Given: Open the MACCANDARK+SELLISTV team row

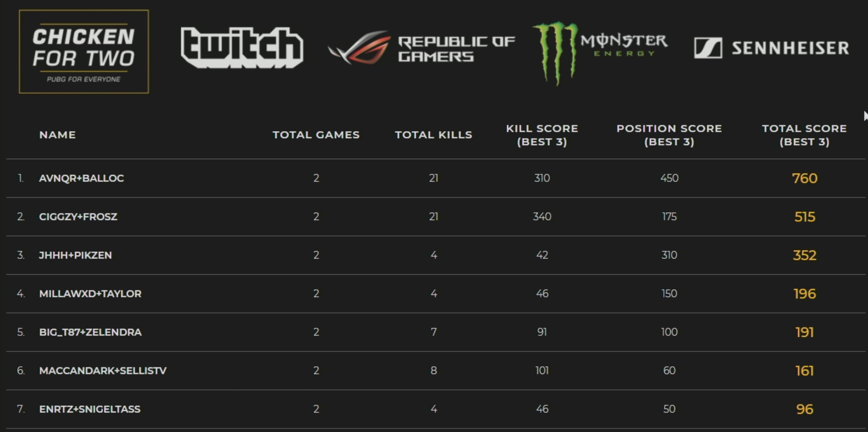Looking at the screenshot, I should [x=436, y=371].
